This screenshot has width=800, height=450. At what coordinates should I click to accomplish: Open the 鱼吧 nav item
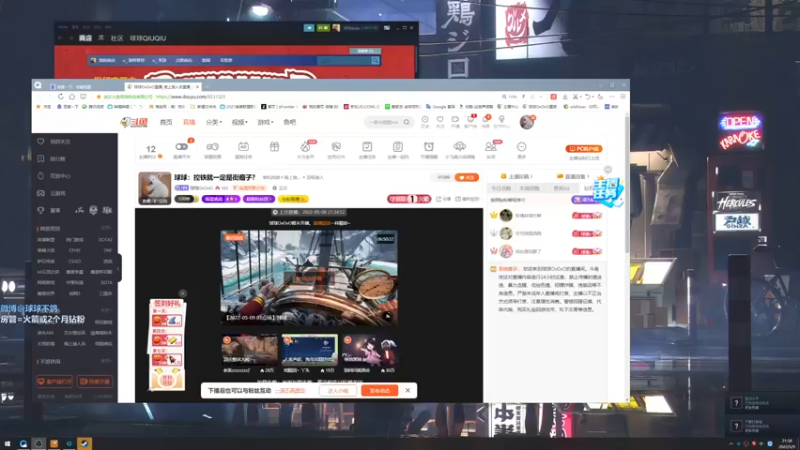289,122
